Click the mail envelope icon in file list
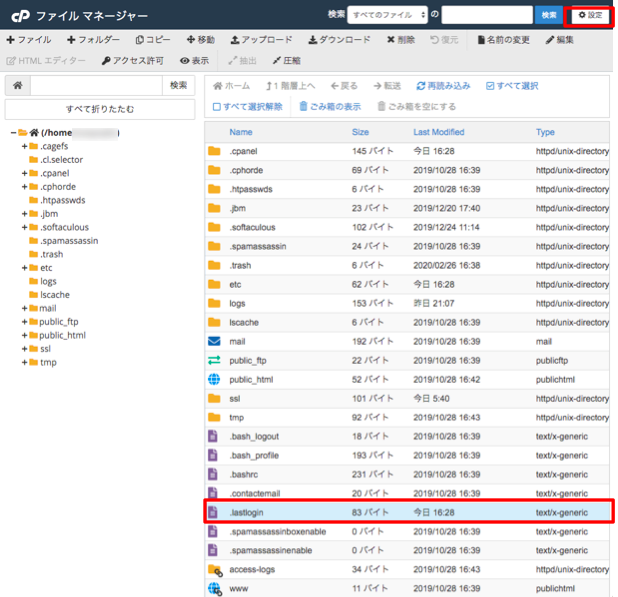 coord(213,341)
